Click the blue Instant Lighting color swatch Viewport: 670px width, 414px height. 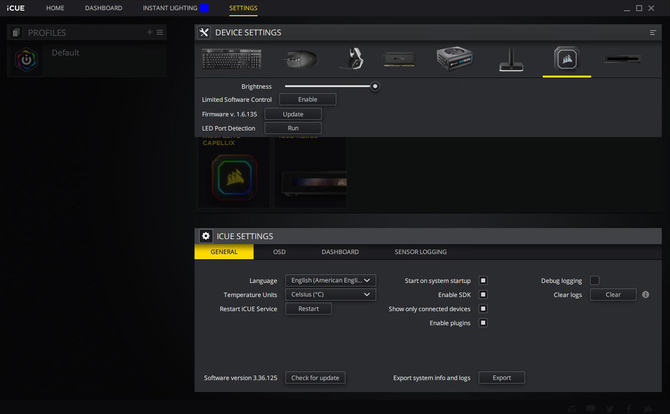(x=205, y=8)
